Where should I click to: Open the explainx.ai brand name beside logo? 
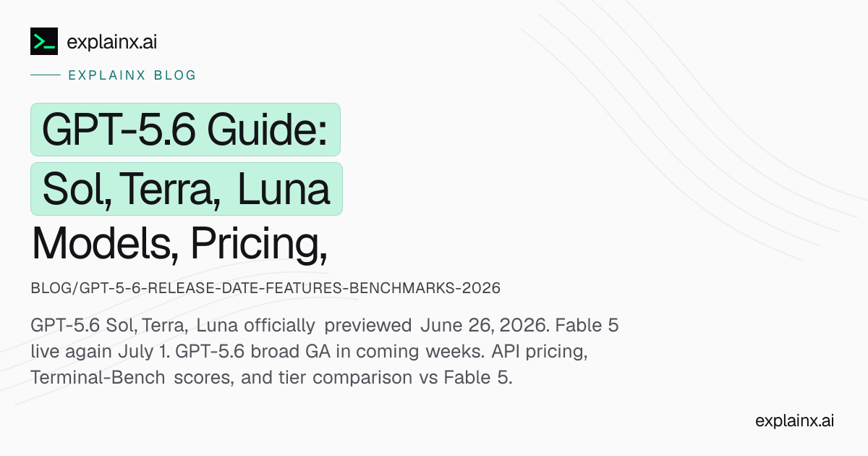pos(111,42)
